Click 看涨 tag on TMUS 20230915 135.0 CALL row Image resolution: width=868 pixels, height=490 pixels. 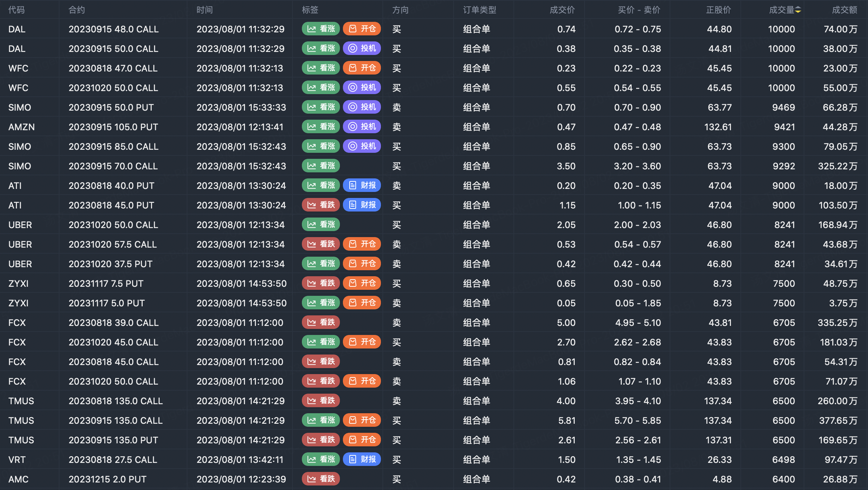(321, 420)
